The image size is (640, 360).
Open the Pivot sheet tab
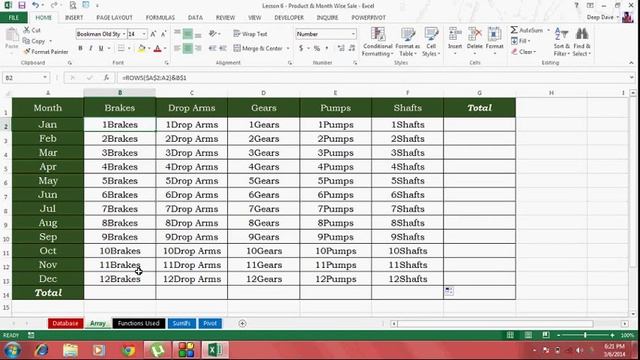[210, 323]
